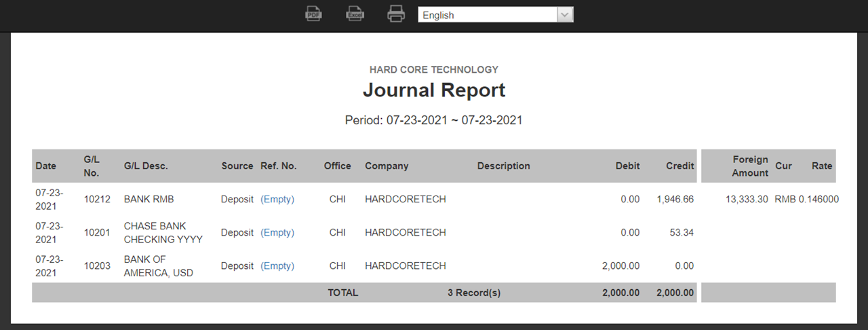Select the G/L Desc. column header
This screenshot has height=330, width=868.
[146, 166]
